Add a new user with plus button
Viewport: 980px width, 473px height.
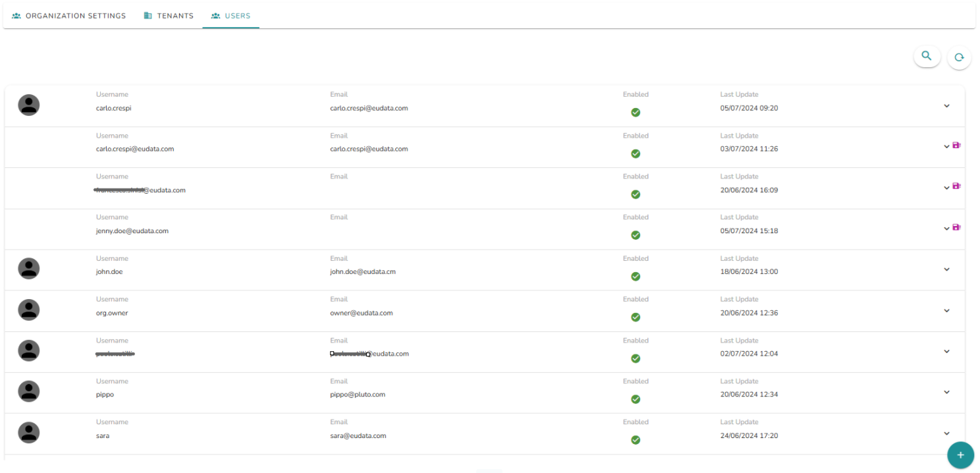[x=960, y=455]
